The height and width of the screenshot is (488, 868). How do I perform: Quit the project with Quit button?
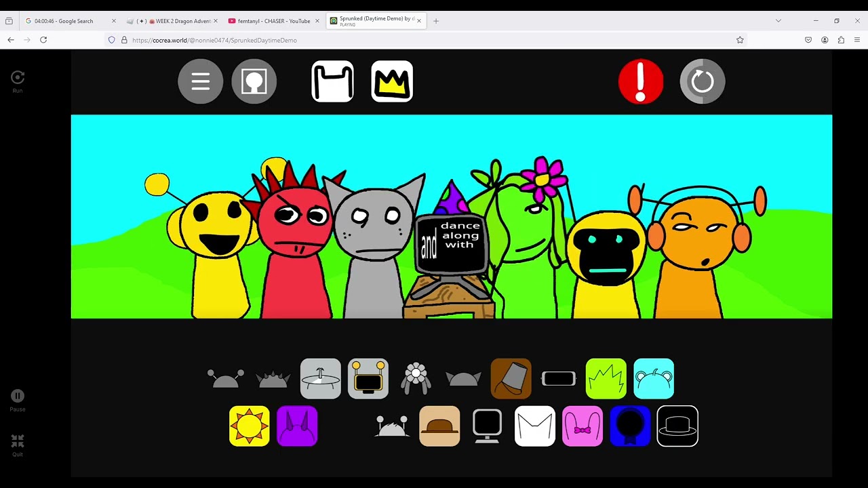18,445
